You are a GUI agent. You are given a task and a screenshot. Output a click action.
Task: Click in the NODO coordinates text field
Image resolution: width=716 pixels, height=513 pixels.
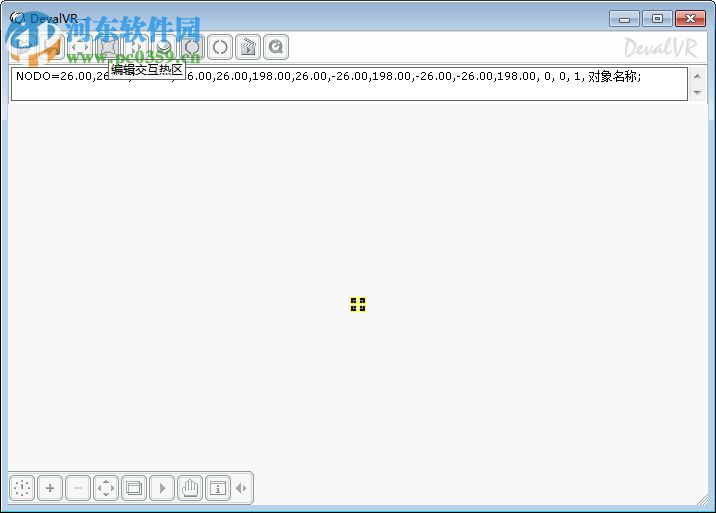pos(349,84)
